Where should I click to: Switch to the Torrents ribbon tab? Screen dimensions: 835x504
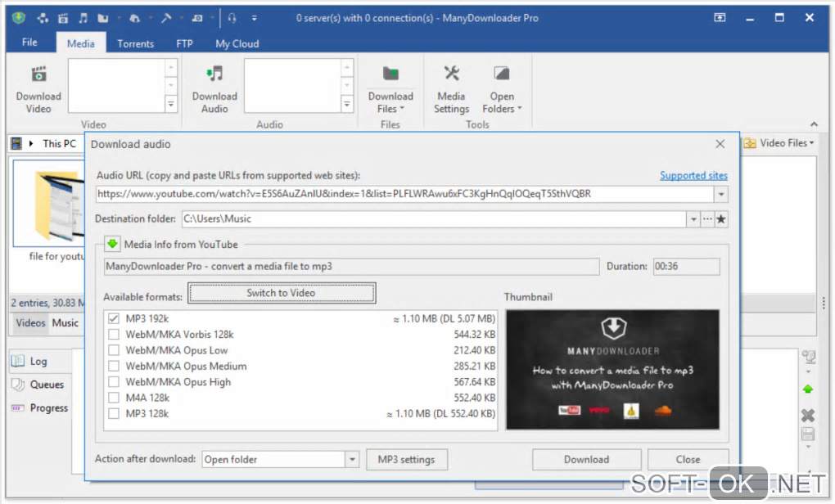[x=135, y=43]
